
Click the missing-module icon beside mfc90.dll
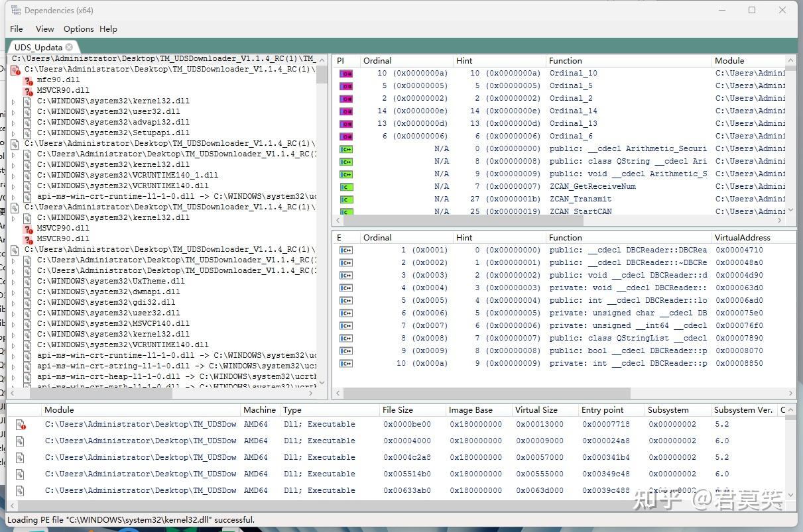tap(28, 80)
